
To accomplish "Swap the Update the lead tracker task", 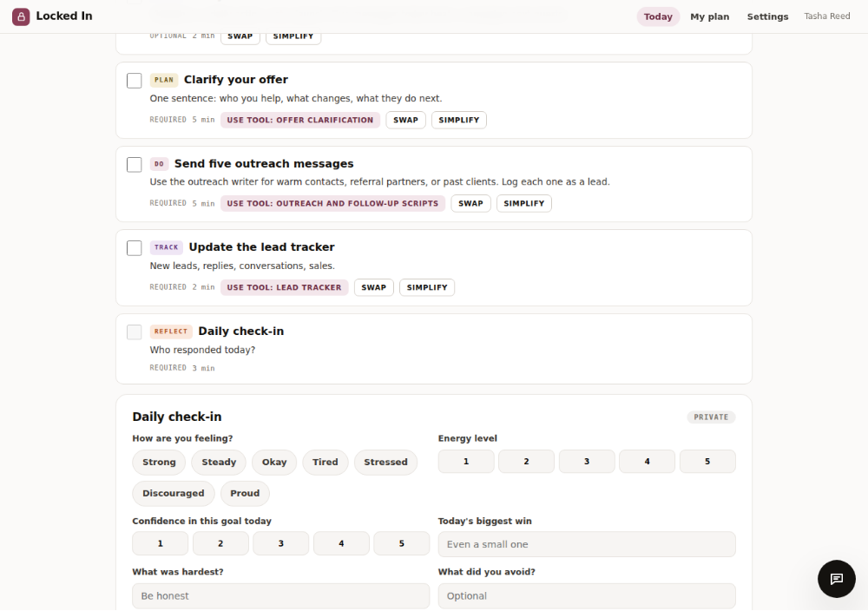I will pyautogui.click(x=373, y=288).
